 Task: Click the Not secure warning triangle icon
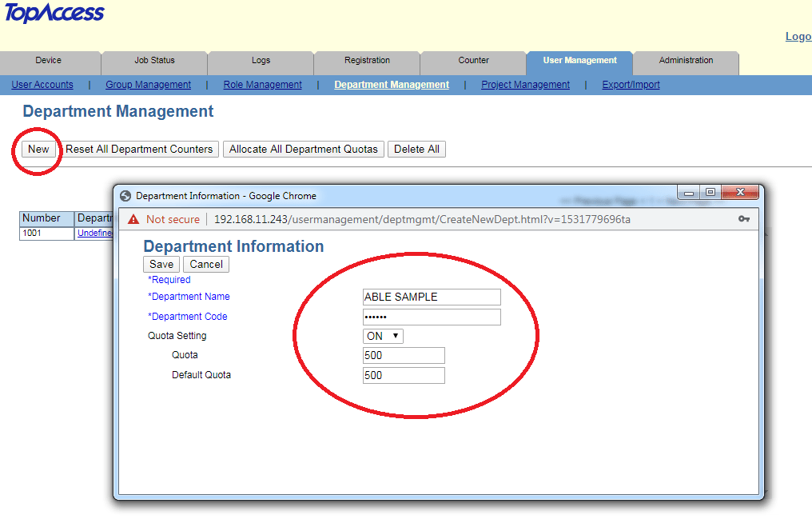(x=132, y=218)
